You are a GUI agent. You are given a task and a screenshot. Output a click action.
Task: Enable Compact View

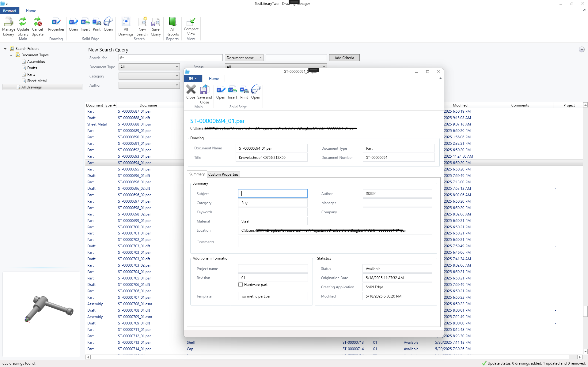click(x=191, y=26)
